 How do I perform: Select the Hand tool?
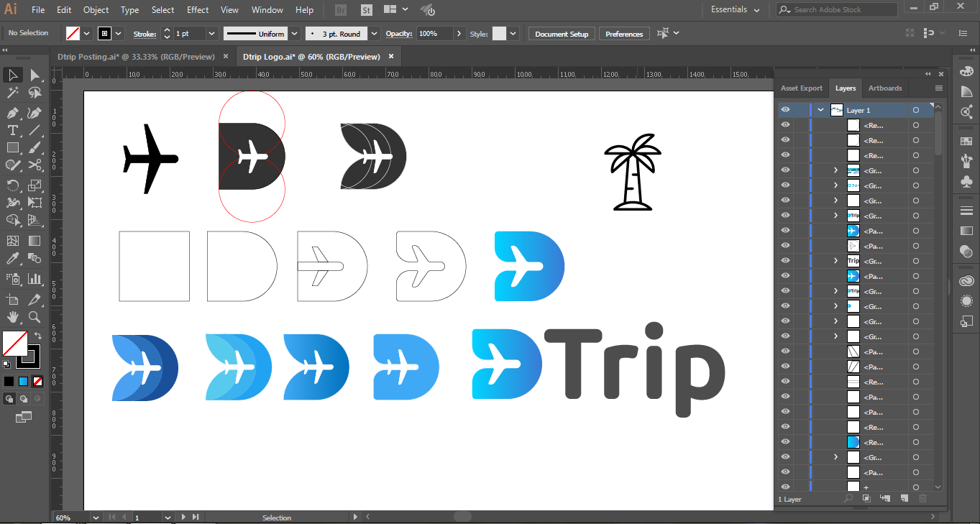(x=13, y=317)
